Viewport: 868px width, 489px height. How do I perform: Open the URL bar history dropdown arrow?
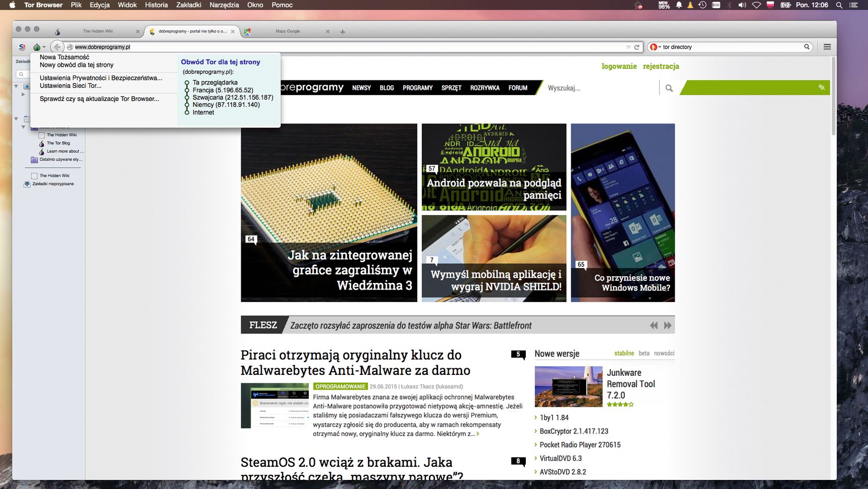(628, 47)
